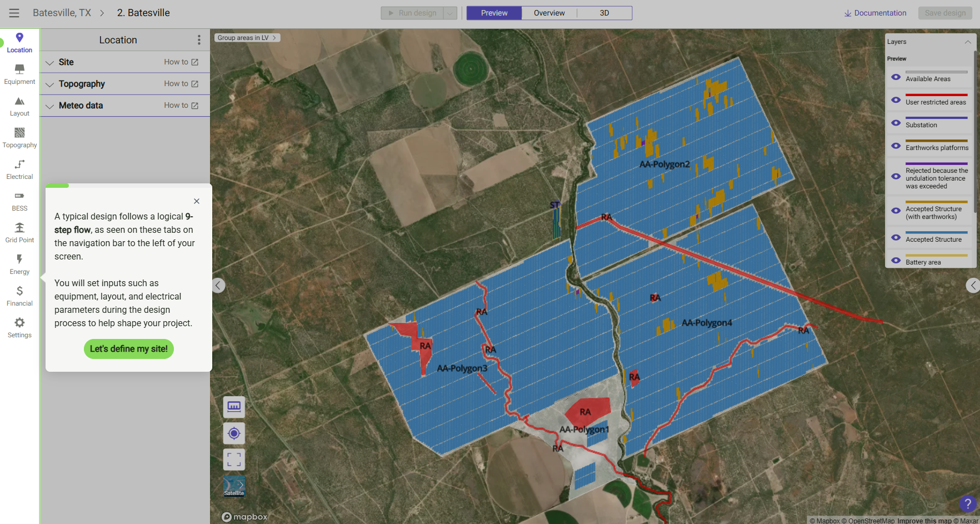Switch to the 3D view tab
The width and height of the screenshot is (980, 524).
(x=604, y=13)
